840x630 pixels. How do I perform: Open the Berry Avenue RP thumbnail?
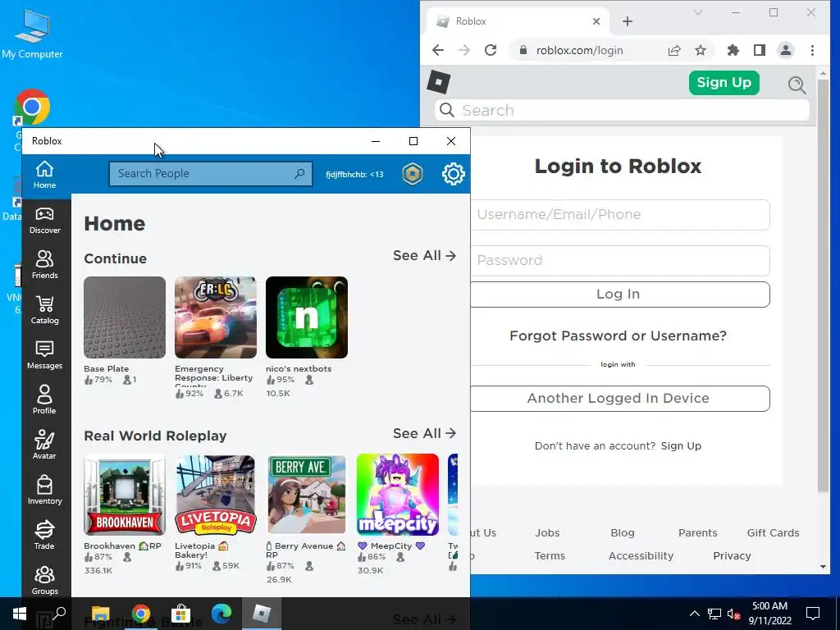tap(307, 495)
